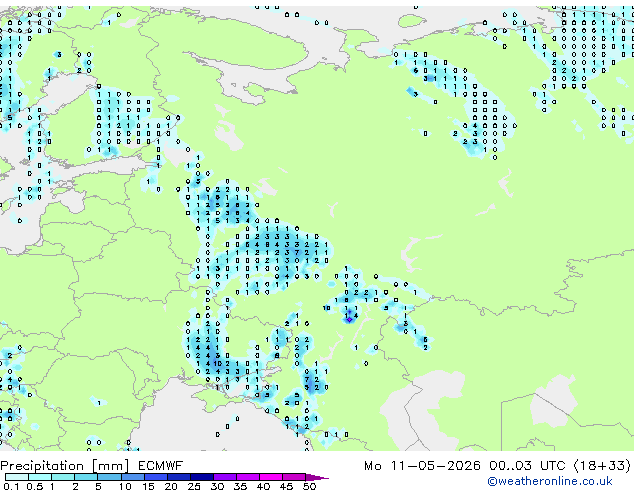Click the purple precipitation maximum spot on map

coord(349,320)
